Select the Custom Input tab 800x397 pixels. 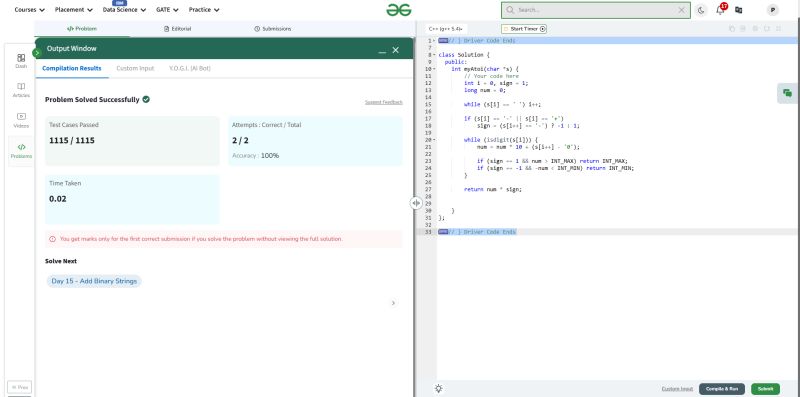(x=135, y=68)
